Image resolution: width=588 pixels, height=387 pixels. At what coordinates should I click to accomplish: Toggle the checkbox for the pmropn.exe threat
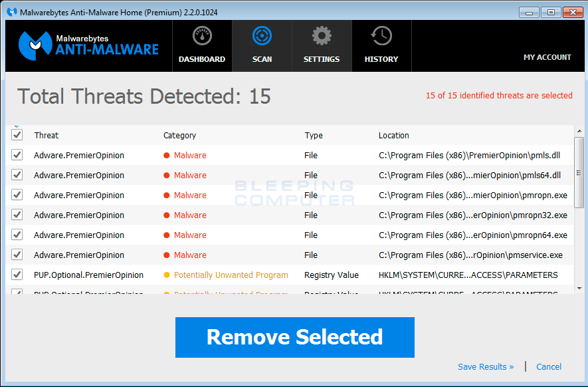click(x=17, y=194)
